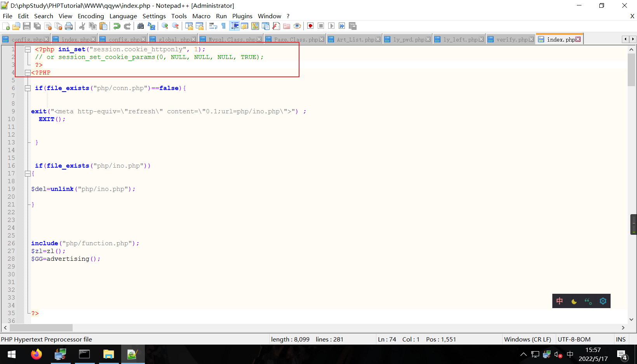Enable document monitoring with the eye icon
This screenshot has height=364, width=637.
[x=297, y=26]
